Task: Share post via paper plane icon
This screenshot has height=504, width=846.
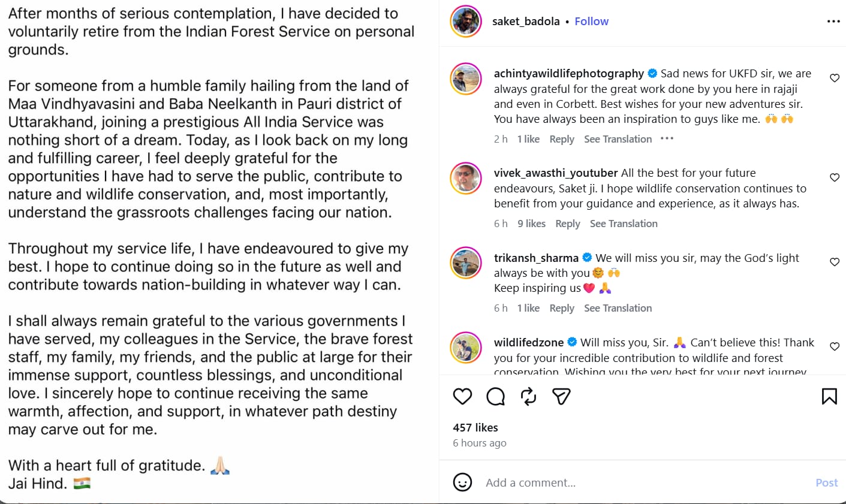Action: point(561,396)
